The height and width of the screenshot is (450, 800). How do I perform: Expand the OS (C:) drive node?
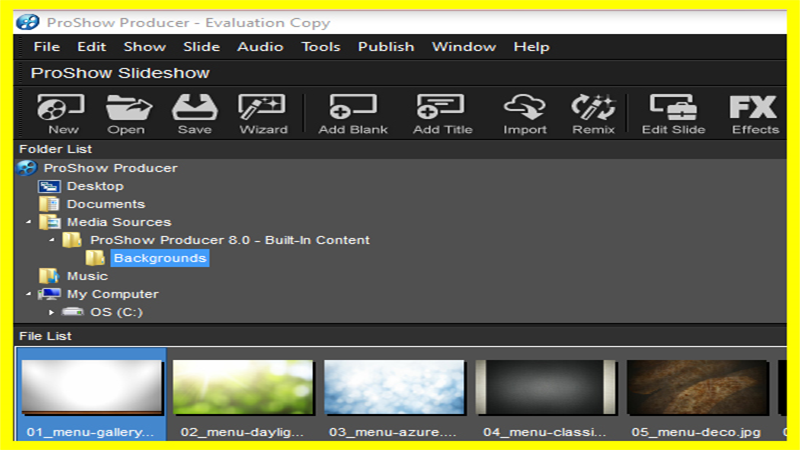52,312
